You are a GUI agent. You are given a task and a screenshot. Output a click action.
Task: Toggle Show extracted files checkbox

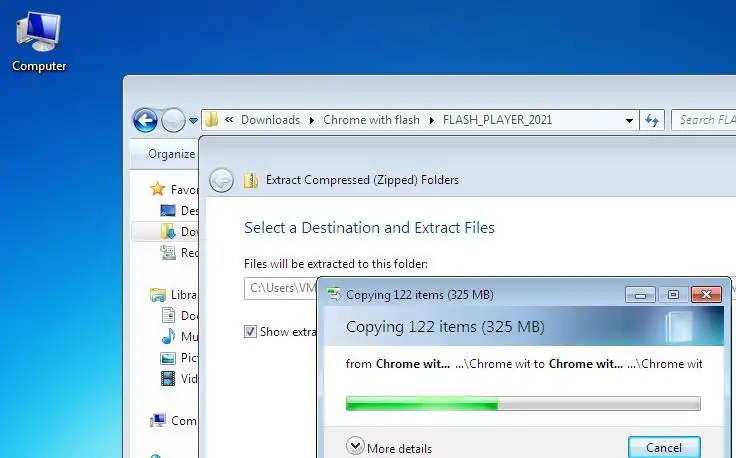(x=250, y=332)
